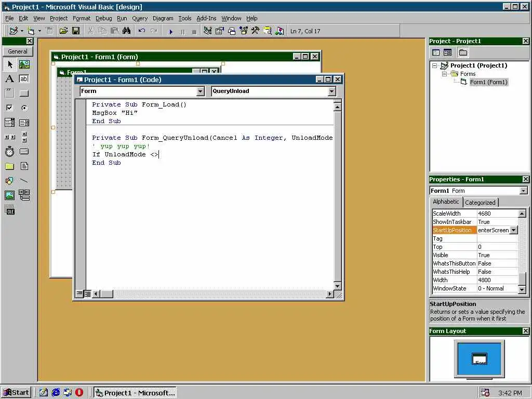Open the Form1 Form object selector dropdown
This screenshot has height=399, width=532.
click(x=523, y=191)
